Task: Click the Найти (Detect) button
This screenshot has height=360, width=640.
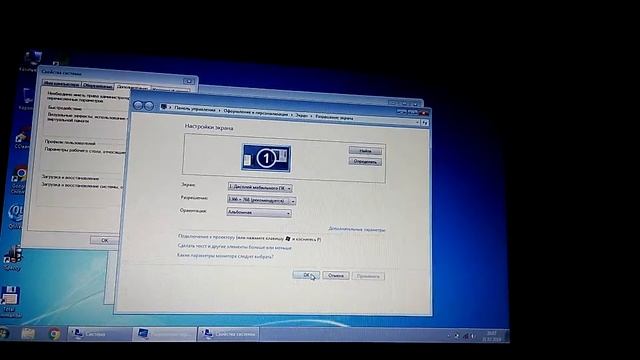Action: [365, 151]
